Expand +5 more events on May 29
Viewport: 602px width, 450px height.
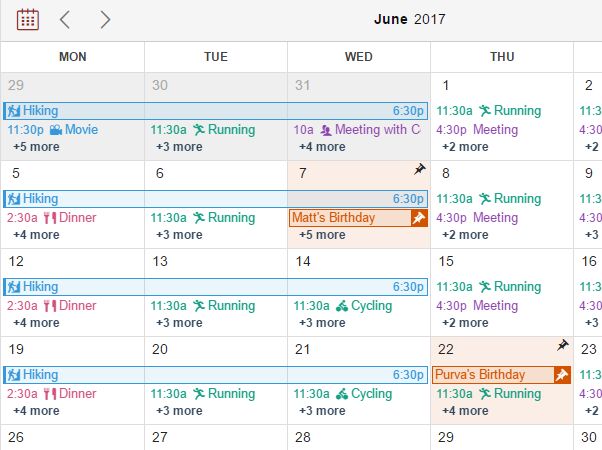(x=36, y=147)
